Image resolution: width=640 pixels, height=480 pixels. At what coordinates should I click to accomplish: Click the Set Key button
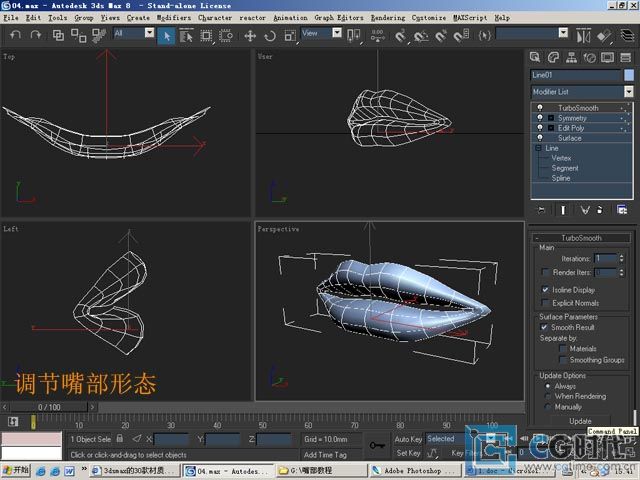coord(408,453)
